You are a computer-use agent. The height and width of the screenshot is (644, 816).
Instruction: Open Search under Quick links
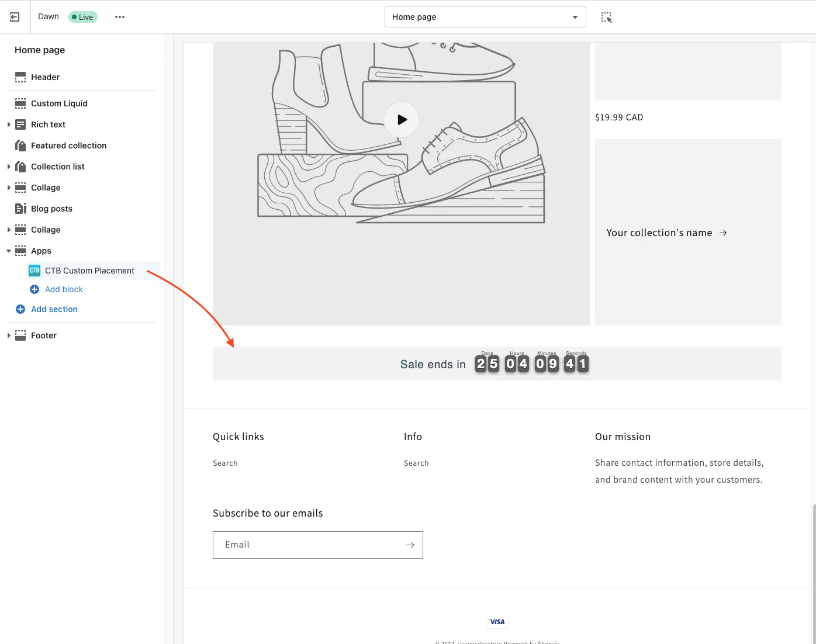[x=225, y=463]
